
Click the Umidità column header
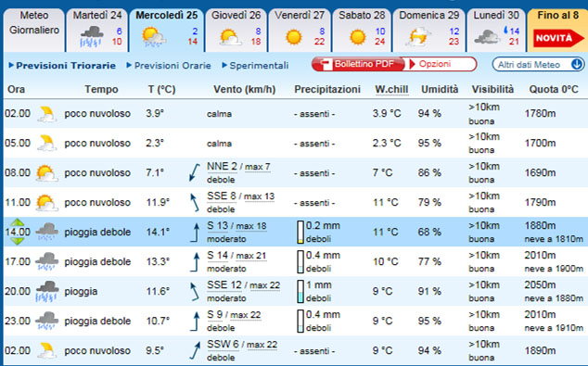[x=440, y=90]
